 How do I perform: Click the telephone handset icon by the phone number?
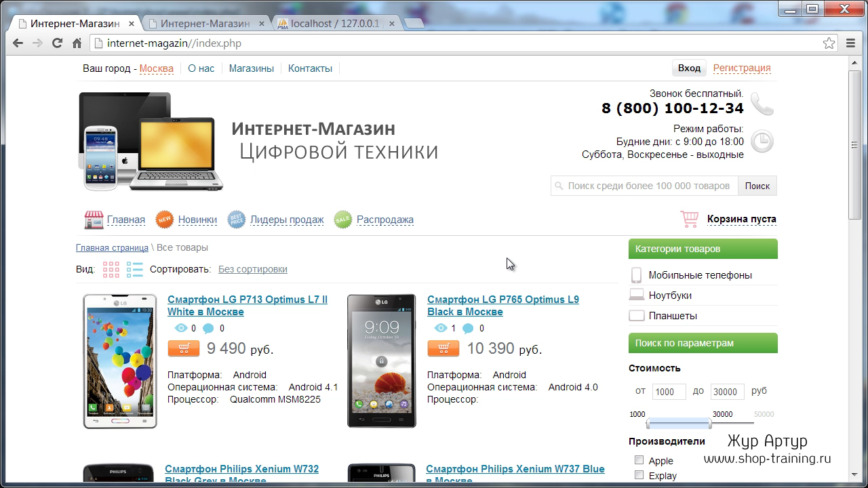762,104
